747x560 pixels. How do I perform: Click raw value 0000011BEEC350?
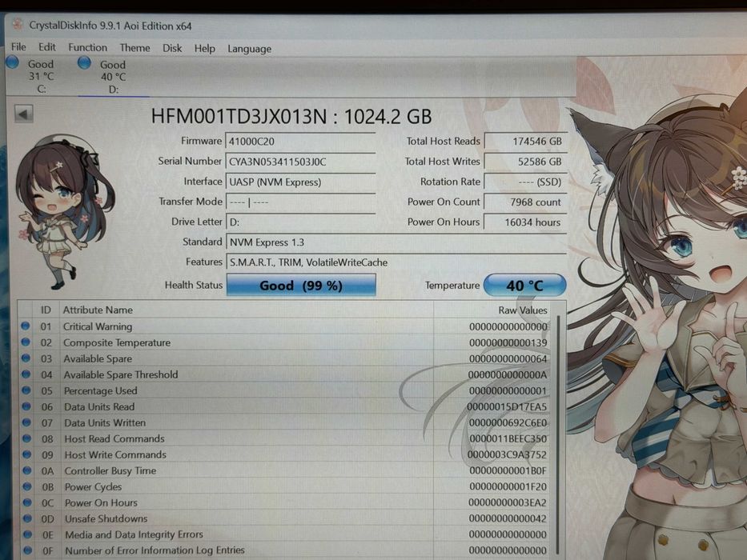pos(508,438)
